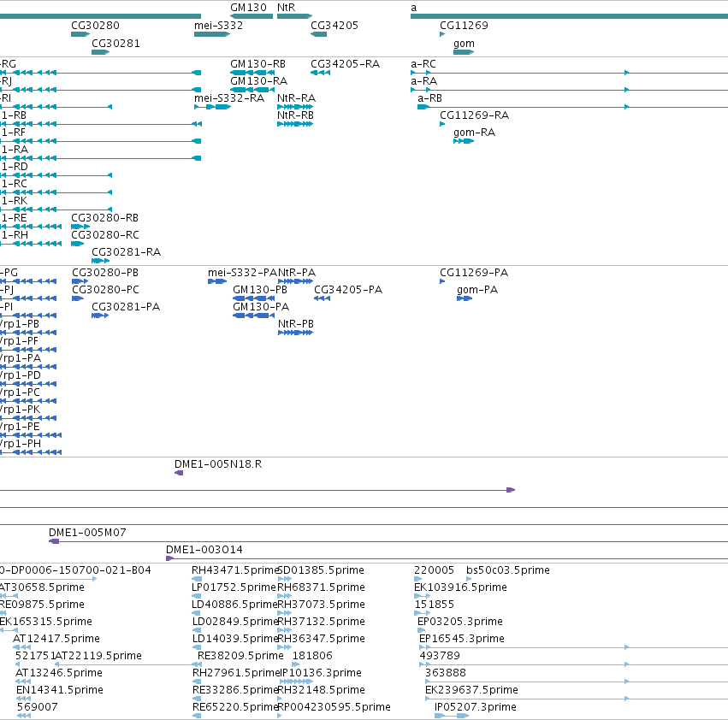Viewport: 728px width, 720px height.
Task: Click the 220005 feature label
Action: pos(434,570)
